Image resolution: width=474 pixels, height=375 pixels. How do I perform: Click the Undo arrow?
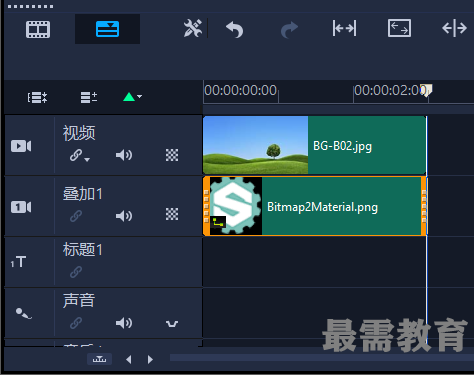click(x=235, y=29)
